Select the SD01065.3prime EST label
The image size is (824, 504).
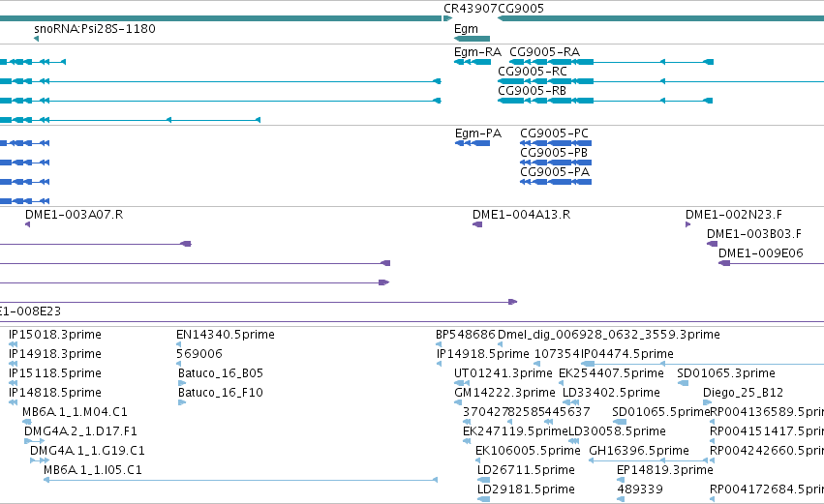726,373
